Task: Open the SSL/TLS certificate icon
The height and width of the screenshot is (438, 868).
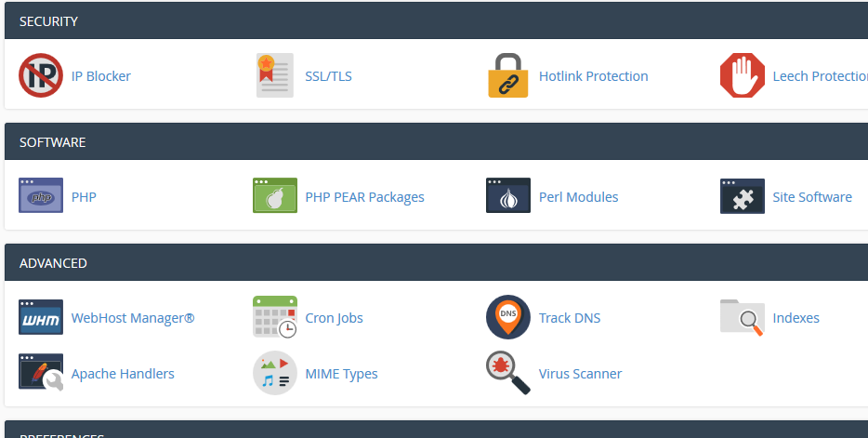Action: (274, 75)
